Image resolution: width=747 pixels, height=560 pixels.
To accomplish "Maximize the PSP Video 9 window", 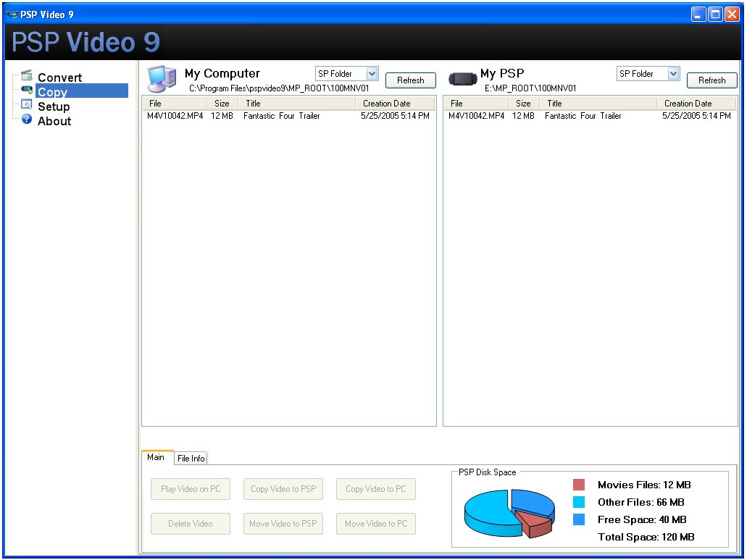I will click(715, 14).
